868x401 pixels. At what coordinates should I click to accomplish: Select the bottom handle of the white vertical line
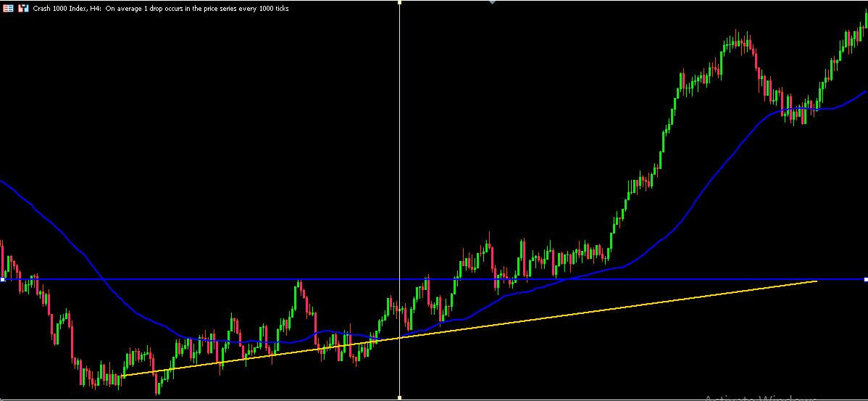tap(400, 397)
